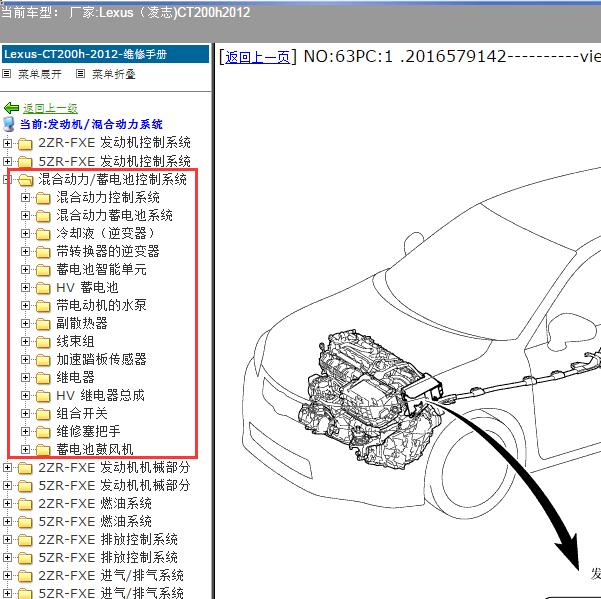Select 2ZR-FXE 排放控制系统 tree item
The height and width of the screenshot is (599, 601).
108,540
